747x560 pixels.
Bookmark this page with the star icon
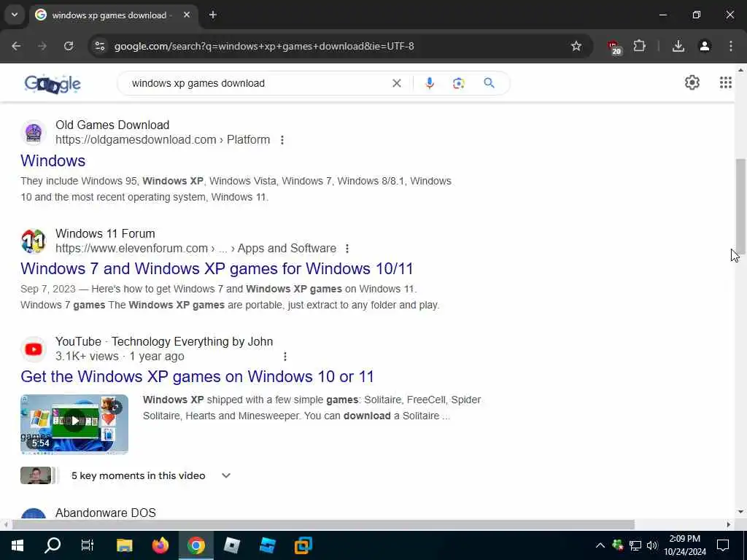pos(576,46)
